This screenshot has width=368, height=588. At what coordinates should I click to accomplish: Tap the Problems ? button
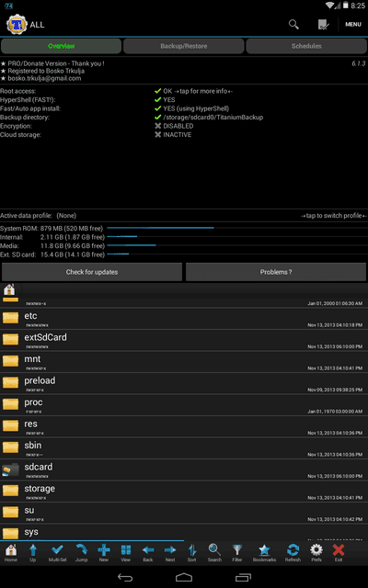[276, 272]
